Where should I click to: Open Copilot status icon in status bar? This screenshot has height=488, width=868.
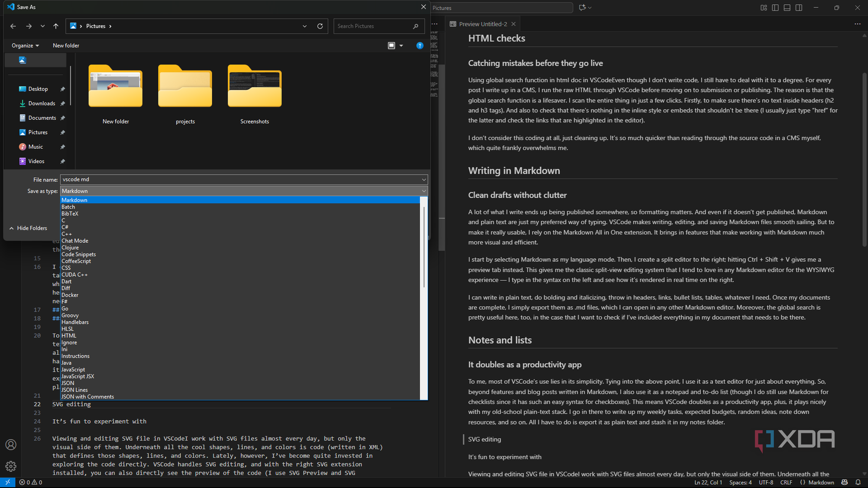coord(844,482)
